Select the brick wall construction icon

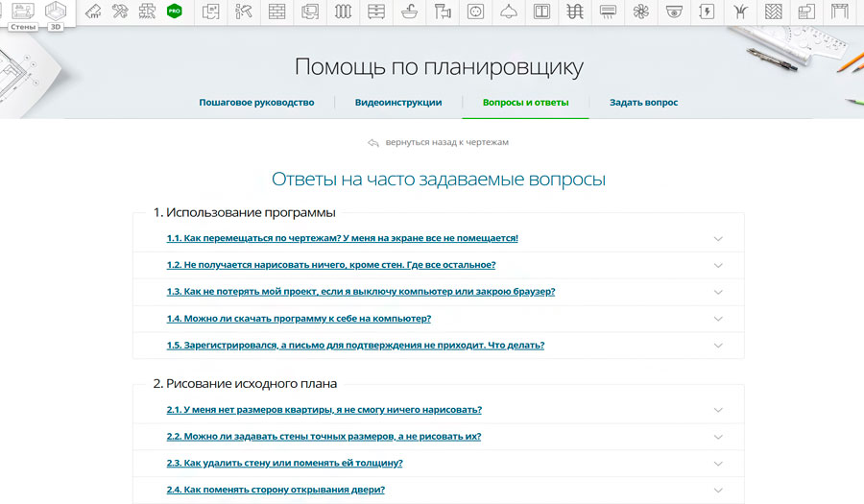pos(276,12)
